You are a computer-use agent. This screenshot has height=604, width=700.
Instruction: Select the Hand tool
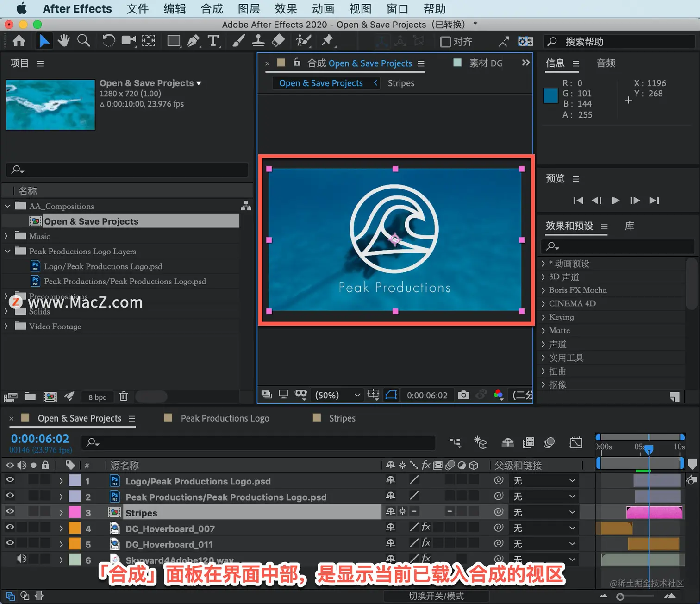[63, 41]
